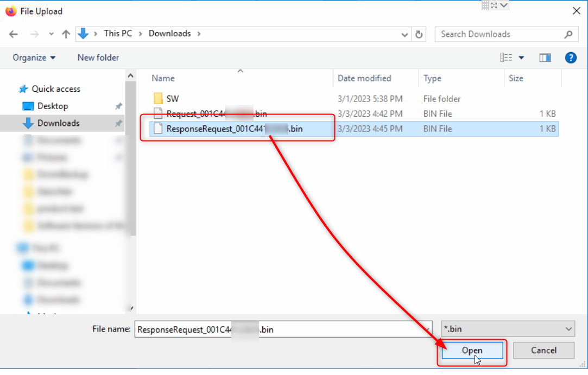
Task: Expand the chevron after Downloads in path
Action: tap(199, 34)
